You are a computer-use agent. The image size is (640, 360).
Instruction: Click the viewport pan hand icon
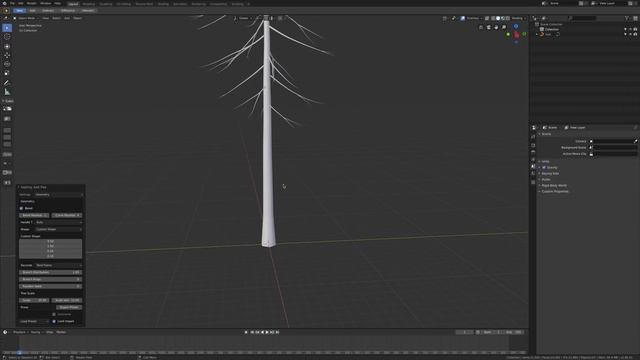[496, 27]
